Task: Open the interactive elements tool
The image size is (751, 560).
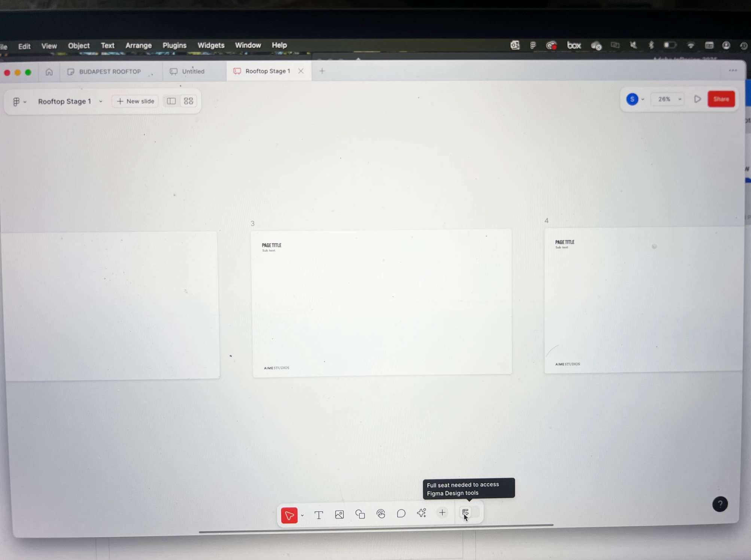Action: (x=381, y=514)
